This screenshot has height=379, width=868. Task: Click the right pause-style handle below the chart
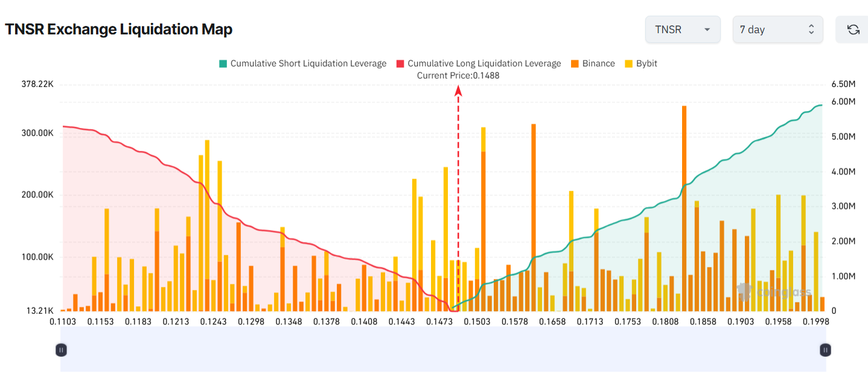click(825, 349)
